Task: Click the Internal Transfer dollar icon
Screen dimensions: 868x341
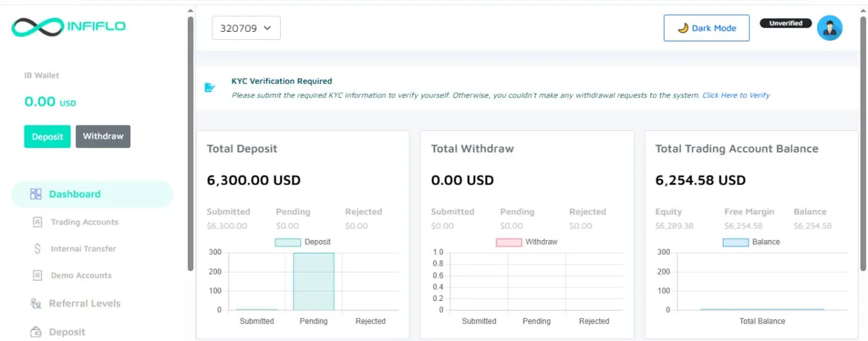Action: click(37, 249)
